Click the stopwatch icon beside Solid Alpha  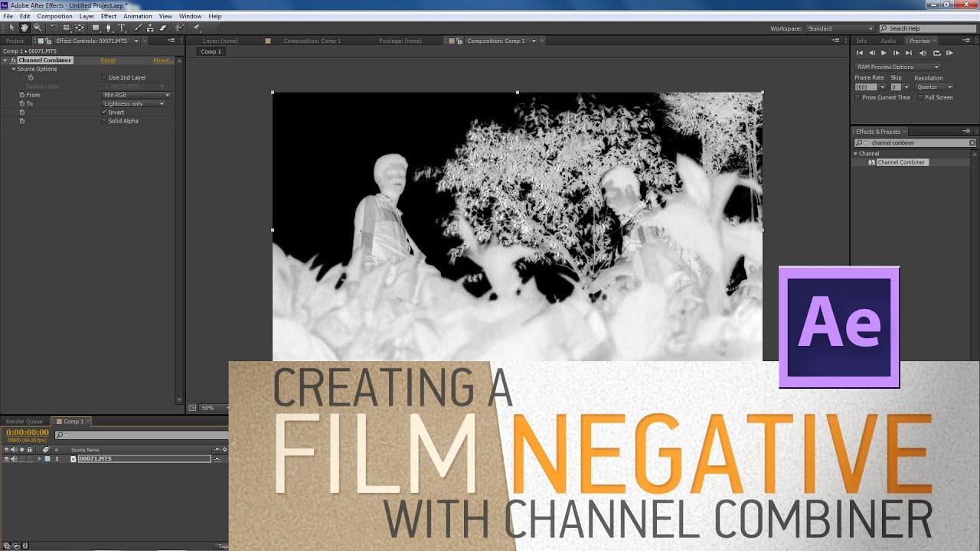22,121
